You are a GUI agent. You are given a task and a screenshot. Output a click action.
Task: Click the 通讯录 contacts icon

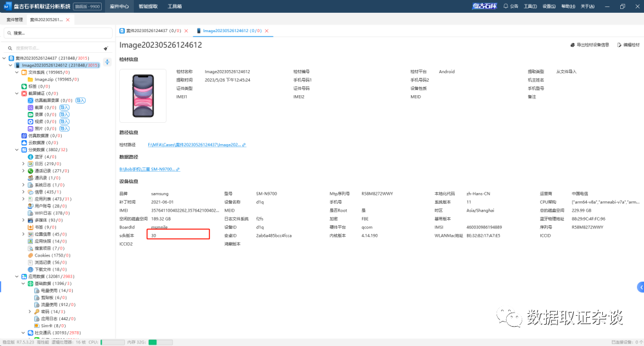pyautogui.click(x=30, y=178)
